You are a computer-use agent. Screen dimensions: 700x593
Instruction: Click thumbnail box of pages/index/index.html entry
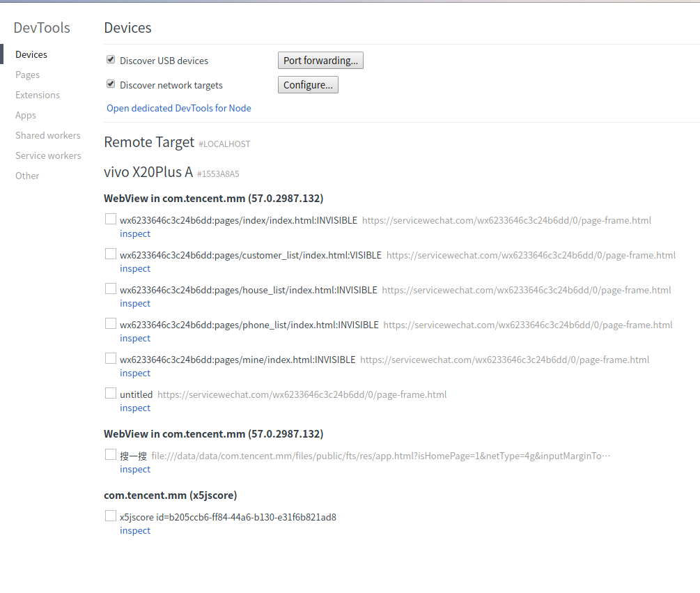(111, 219)
